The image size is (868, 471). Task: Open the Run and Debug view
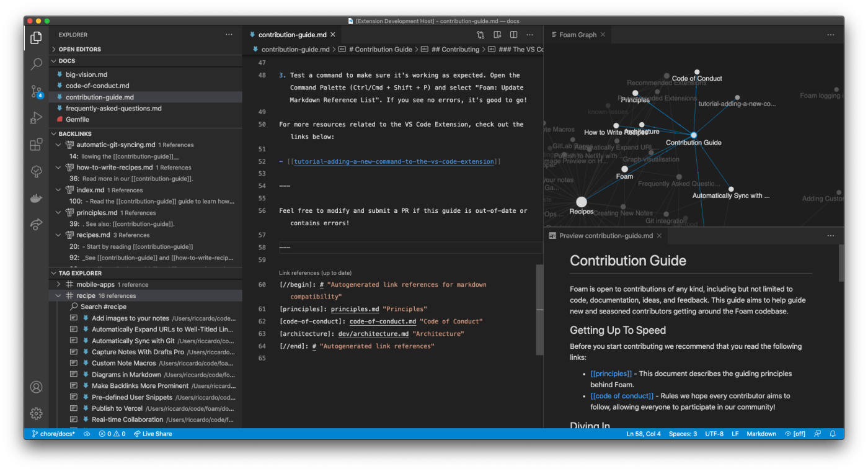[x=36, y=118]
